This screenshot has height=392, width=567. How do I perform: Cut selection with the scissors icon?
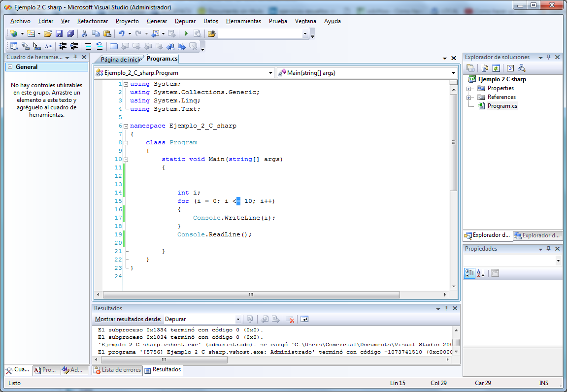click(x=84, y=33)
